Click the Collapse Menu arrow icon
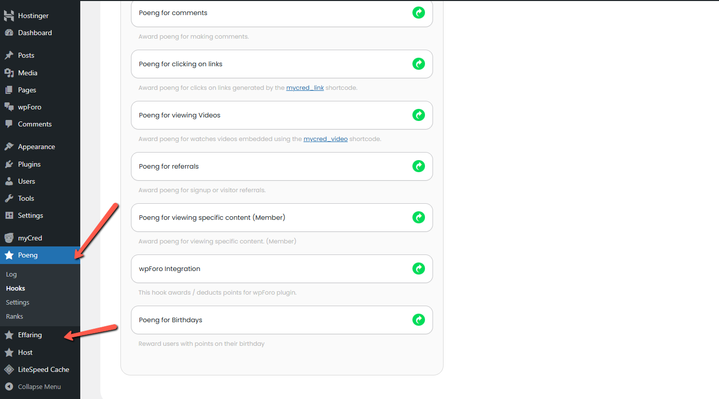 click(x=9, y=387)
